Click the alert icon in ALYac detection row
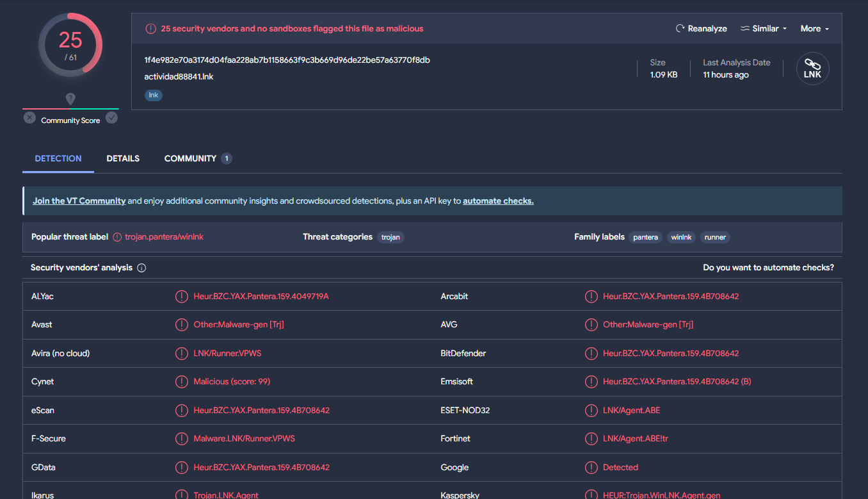868x499 pixels. point(182,297)
